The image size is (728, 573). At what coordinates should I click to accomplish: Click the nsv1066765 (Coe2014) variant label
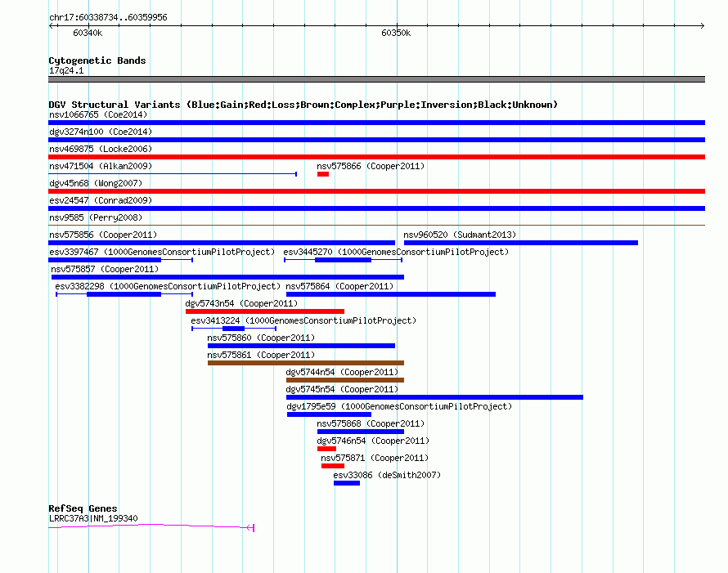tap(98, 114)
